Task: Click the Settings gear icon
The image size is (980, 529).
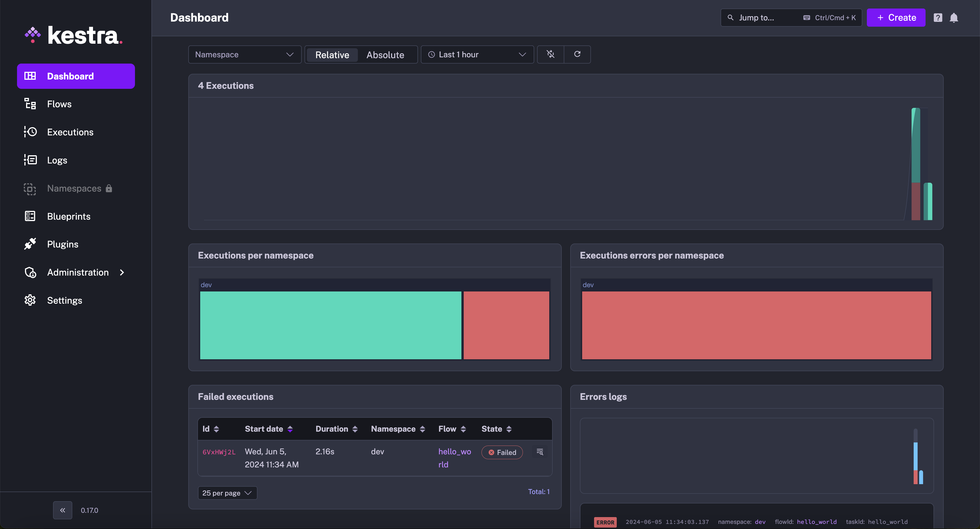Action: (x=30, y=300)
